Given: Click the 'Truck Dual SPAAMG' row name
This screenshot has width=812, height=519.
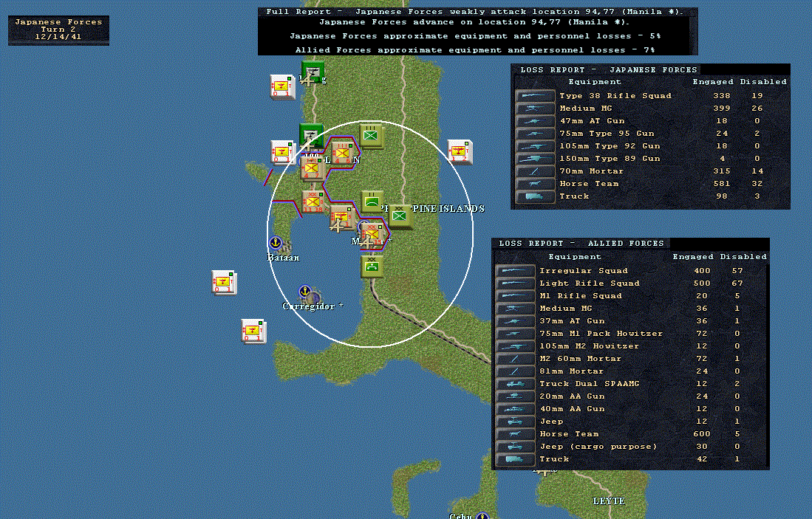Looking at the screenshot, I should (590, 384).
